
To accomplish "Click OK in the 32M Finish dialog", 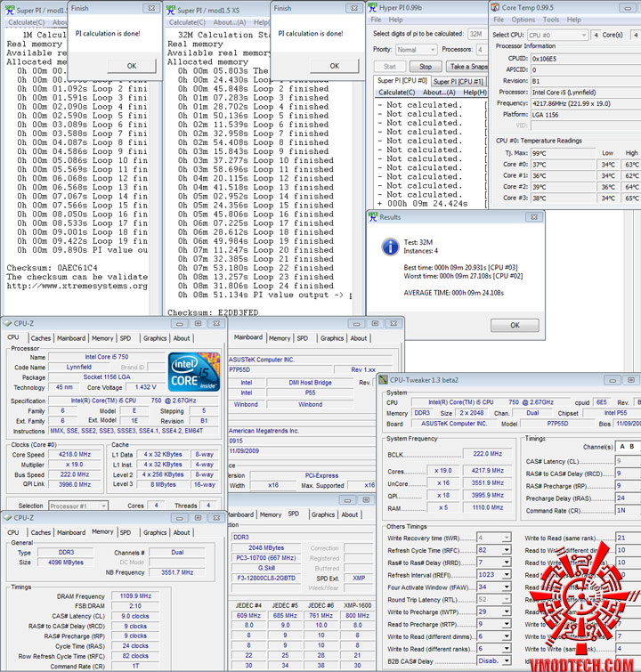I will (x=335, y=66).
